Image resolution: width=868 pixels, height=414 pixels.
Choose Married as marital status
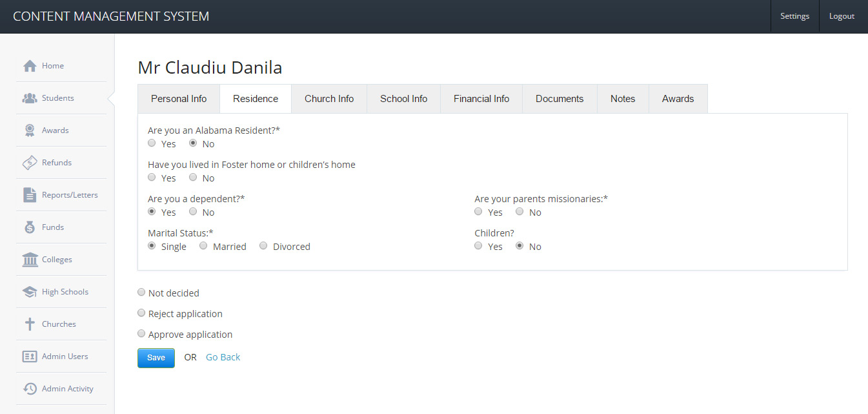click(203, 246)
